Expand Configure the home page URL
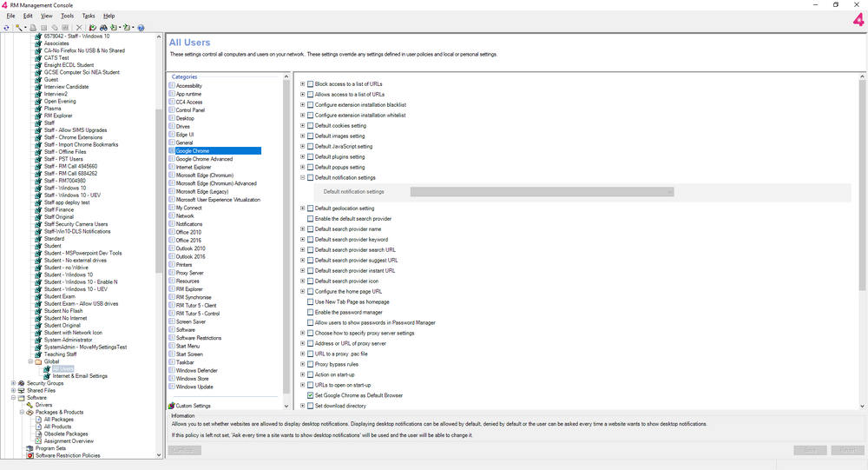The width and height of the screenshot is (868, 470). coord(303,292)
